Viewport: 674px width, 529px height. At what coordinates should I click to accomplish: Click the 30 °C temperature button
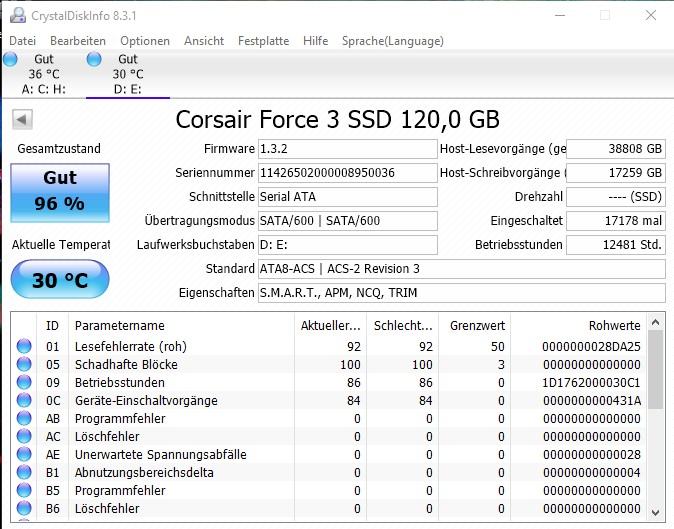tap(60, 279)
